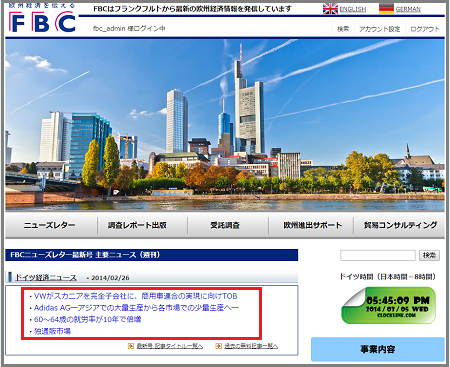The width and height of the screenshot is (450, 367).
Task: Click the green German time clock widget
Action: coord(389,306)
